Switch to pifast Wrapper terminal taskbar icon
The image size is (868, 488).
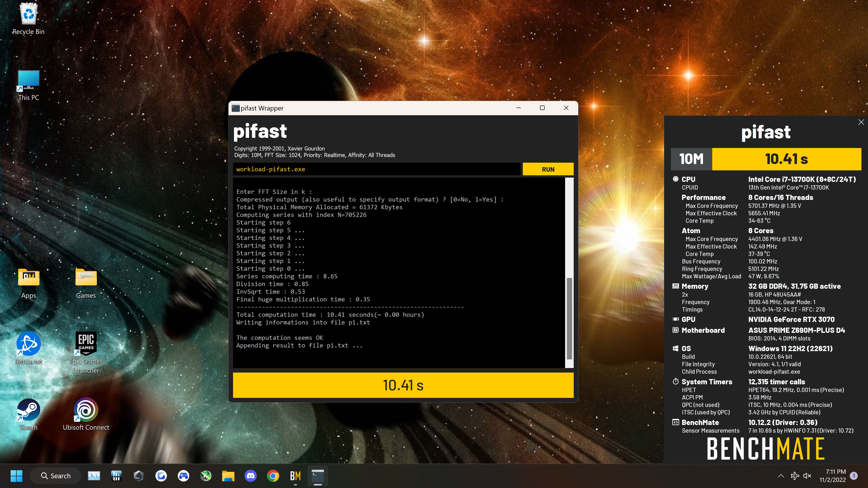coord(318,476)
